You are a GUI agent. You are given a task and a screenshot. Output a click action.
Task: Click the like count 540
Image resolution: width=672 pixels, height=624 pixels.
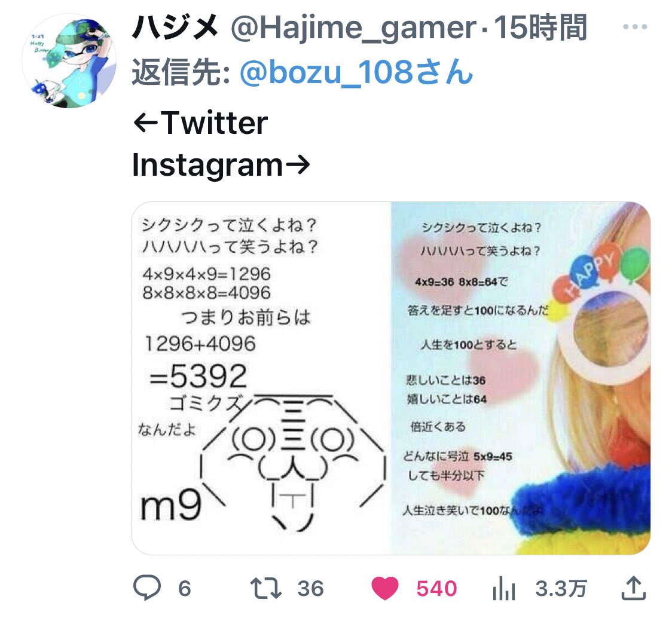pos(436,588)
